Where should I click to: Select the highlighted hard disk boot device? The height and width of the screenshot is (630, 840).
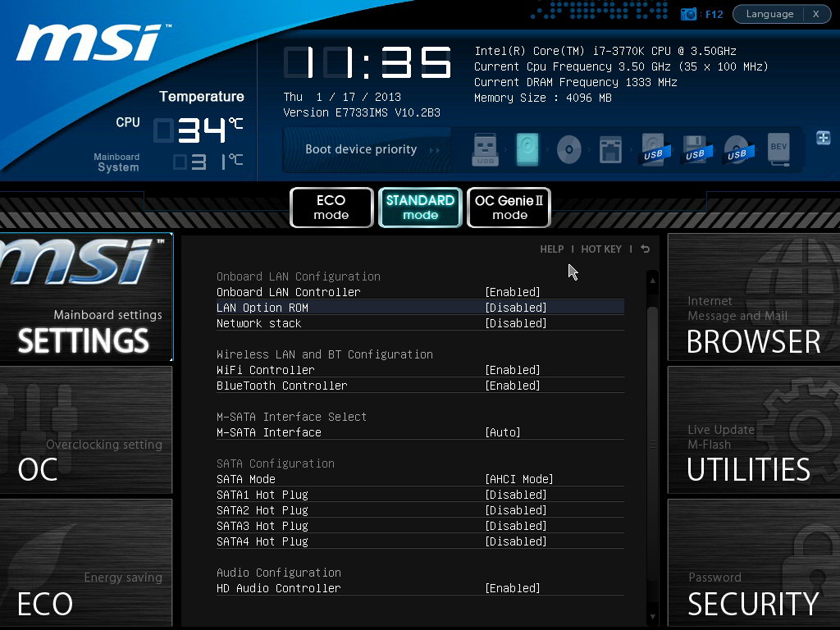tap(527, 149)
